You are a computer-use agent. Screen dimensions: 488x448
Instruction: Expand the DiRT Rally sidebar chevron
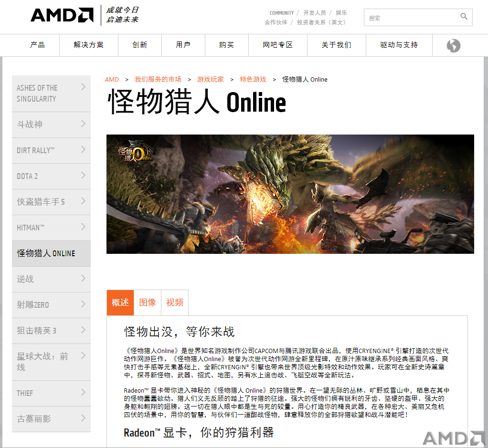pyautogui.click(x=83, y=149)
